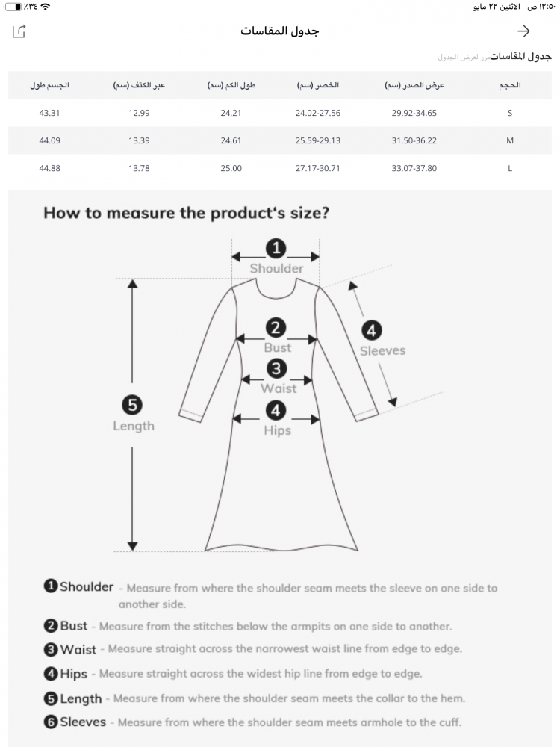Select the size S row label

(x=509, y=113)
